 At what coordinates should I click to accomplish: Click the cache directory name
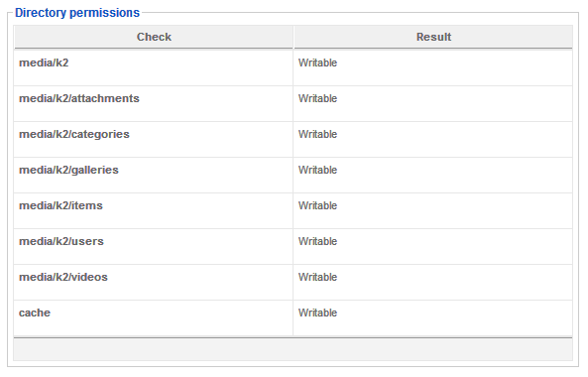(35, 313)
